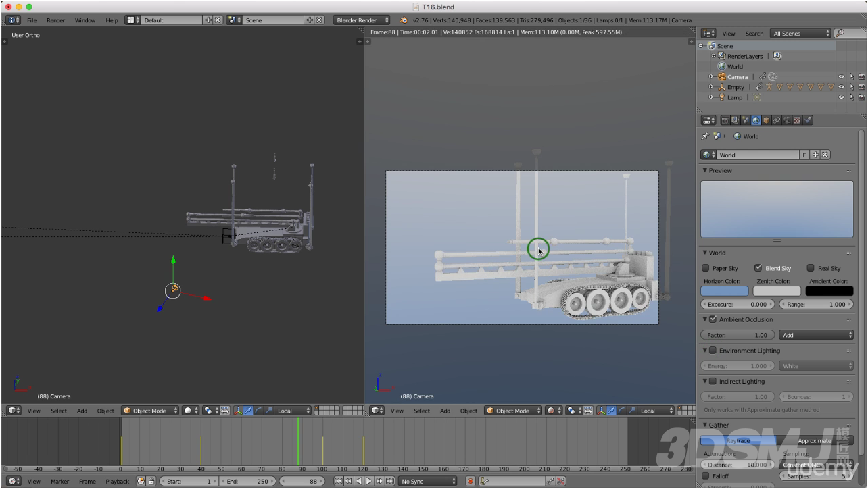Open the Texture properties tab
868x489 pixels.
tap(797, 120)
